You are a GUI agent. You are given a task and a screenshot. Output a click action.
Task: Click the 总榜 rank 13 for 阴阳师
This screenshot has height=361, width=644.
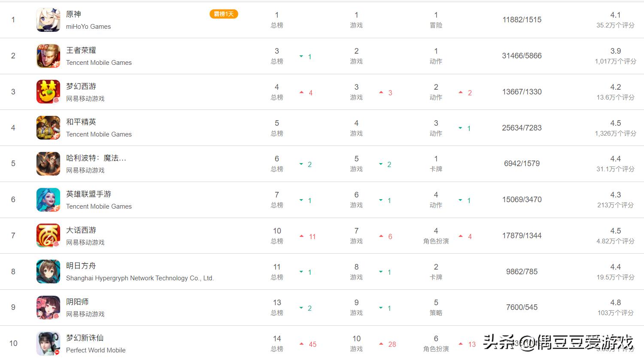[x=277, y=307]
